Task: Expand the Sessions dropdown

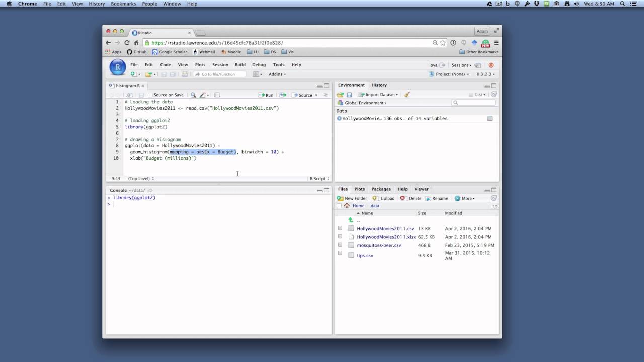Action: [x=461, y=65]
